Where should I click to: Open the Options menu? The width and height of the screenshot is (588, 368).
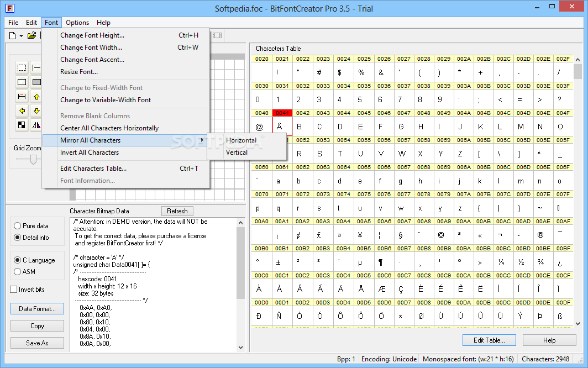(x=77, y=23)
